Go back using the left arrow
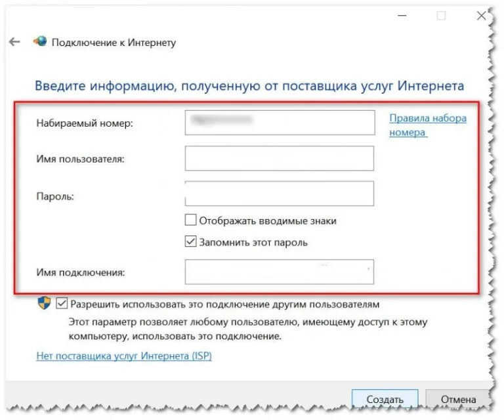The height and width of the screenshot is (420, 504). pos(14,42)
